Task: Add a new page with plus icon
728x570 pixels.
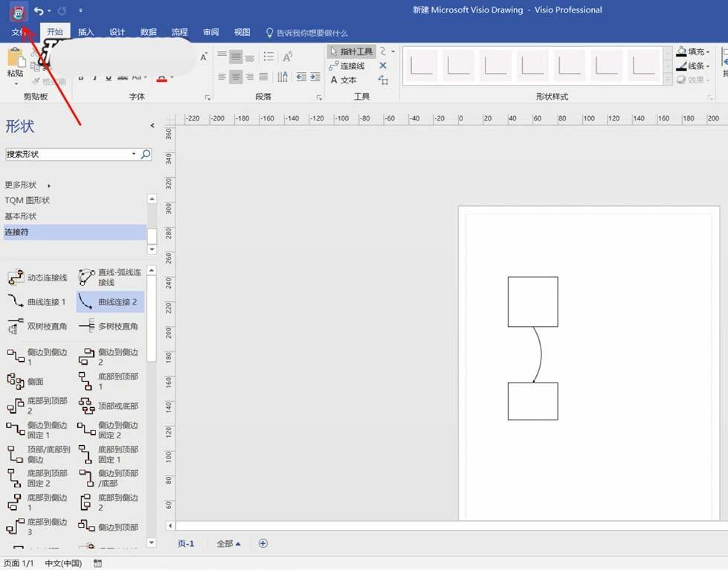Action: (x=262, y=543)
